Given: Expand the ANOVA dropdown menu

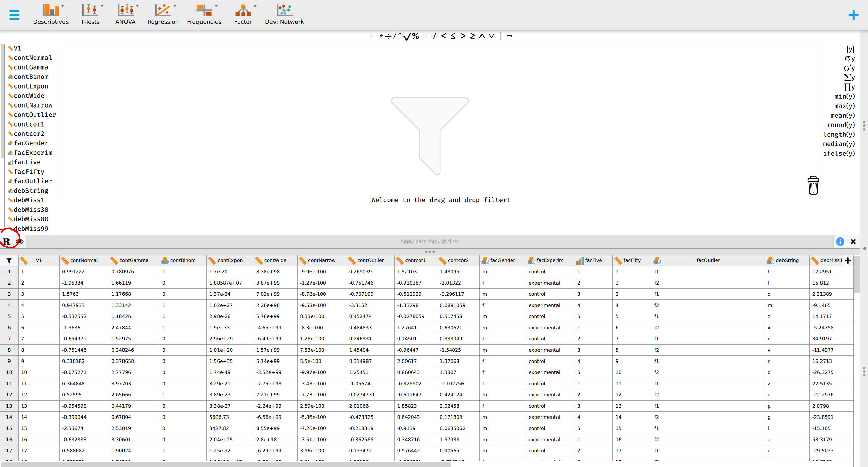Looking at the screenshot, I should tap(138, 5).
